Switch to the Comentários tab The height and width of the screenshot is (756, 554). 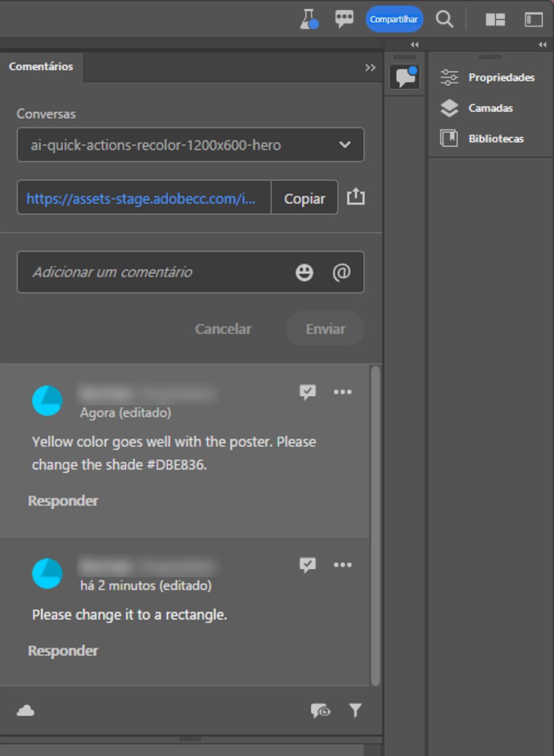coord(41,67)
